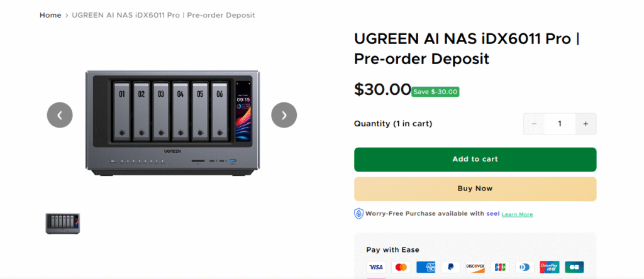The width and height of the screenshot is (644, 279).
Task: Open the seel Learn More link
Action: [517, 214]
